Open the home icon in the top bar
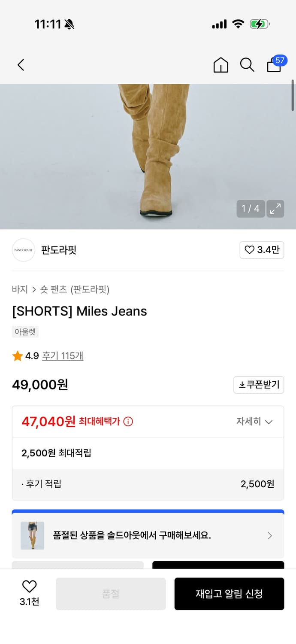This screenshot has height=644, width=296. coord(220,65)
